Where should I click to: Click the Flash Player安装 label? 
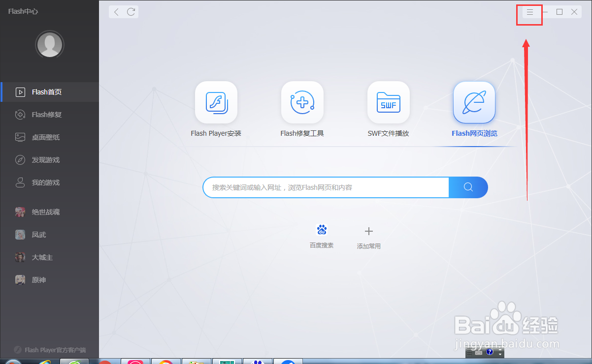pyautogui.click(x=216, y=133)
